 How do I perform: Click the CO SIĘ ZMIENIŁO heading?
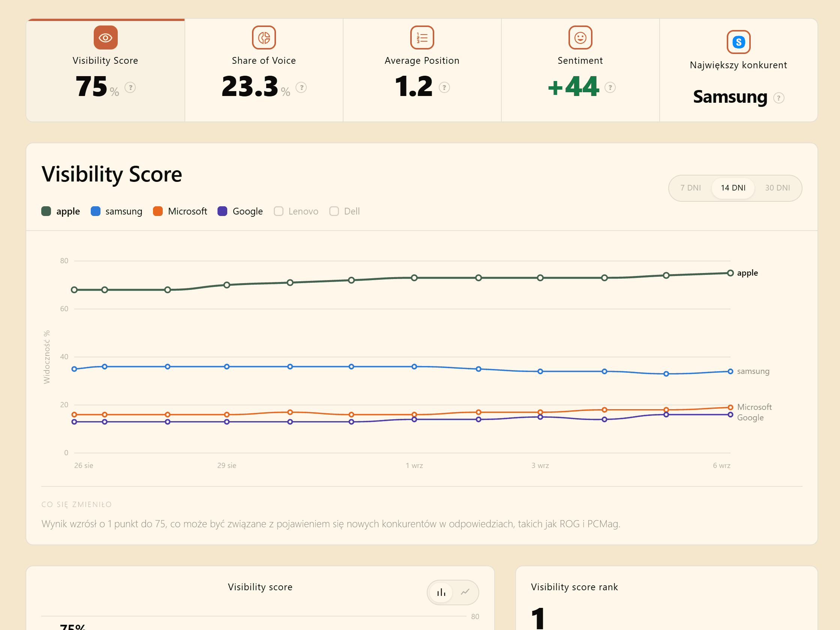pos(76,504)
